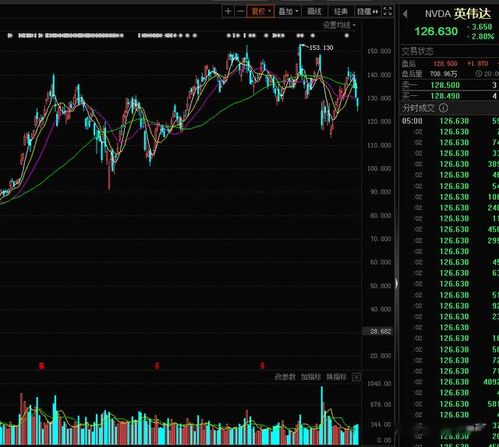Close the volume indicator panel
Screen dimensions: 499x447
coord(356,377)
